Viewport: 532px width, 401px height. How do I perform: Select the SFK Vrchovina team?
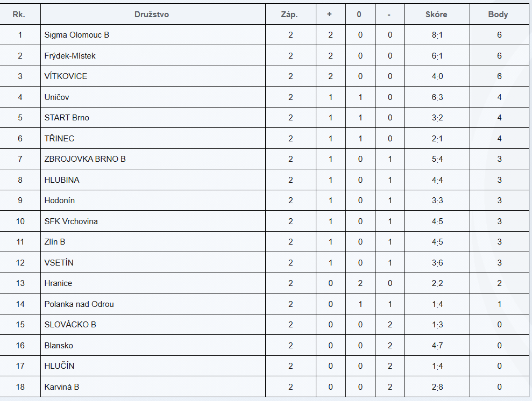tap(71, 221)
